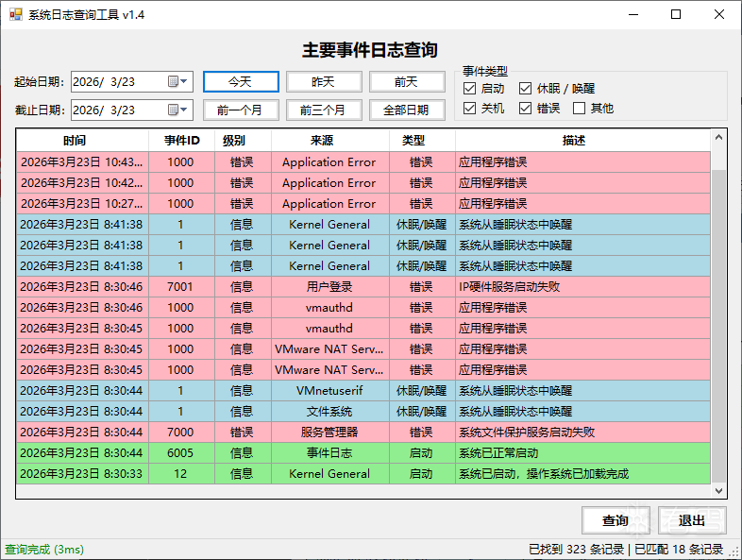Select the row timed 8:30:33
The width and height of the screenshot is (742, 560).
(363, 474)
